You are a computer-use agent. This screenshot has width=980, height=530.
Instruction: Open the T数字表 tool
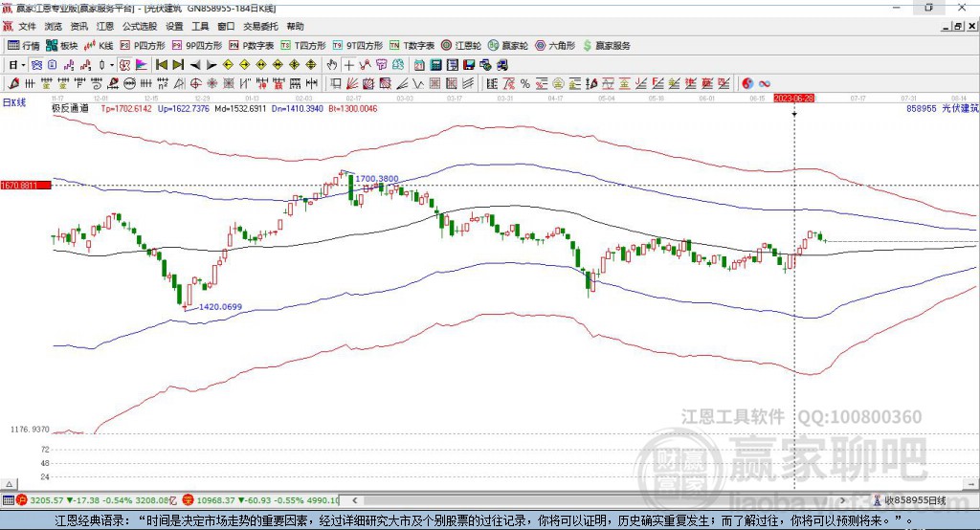coord(412,46)
